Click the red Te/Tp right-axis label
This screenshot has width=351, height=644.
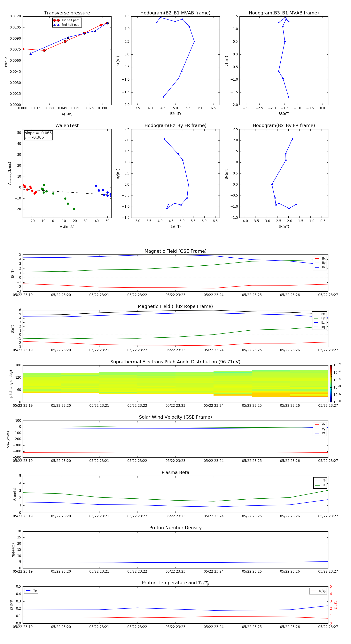(x=336, y=605)
